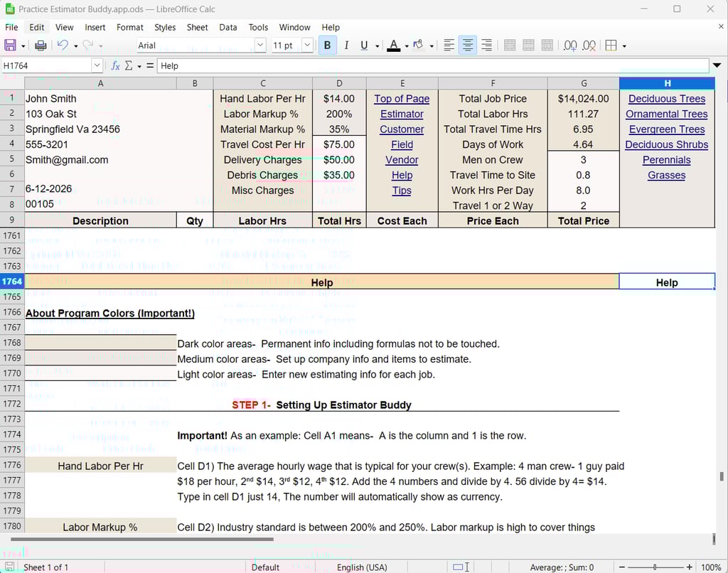Open the Font Name dropdown
The width and height of the screenshot is (728, 573).
[259, 45]
